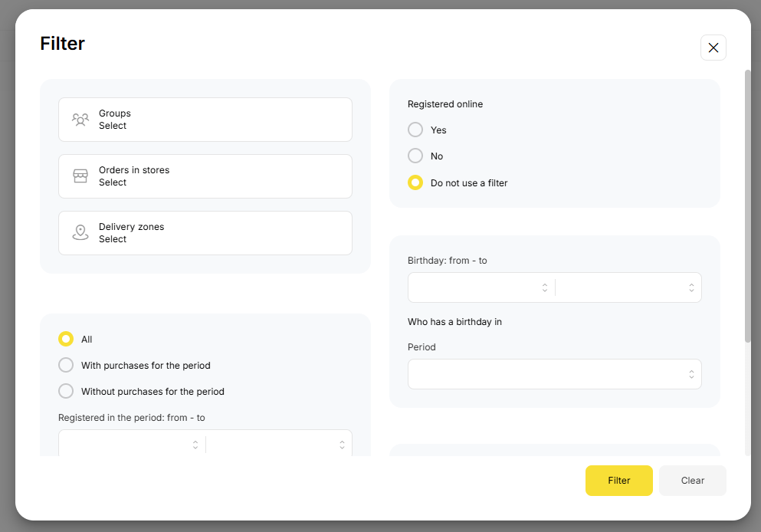Open the Orders in stores selector
Viewport: 761px width, 532px height.
(205, 176)
